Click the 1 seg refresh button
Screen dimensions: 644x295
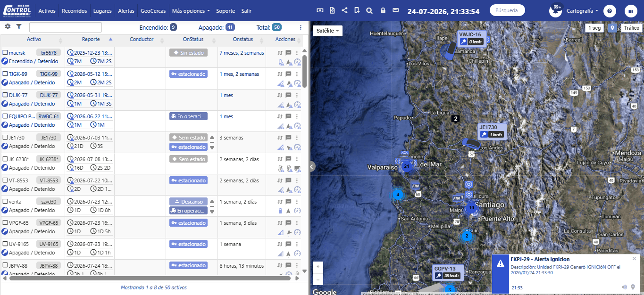pyautogui.click(x=594, y=28)
